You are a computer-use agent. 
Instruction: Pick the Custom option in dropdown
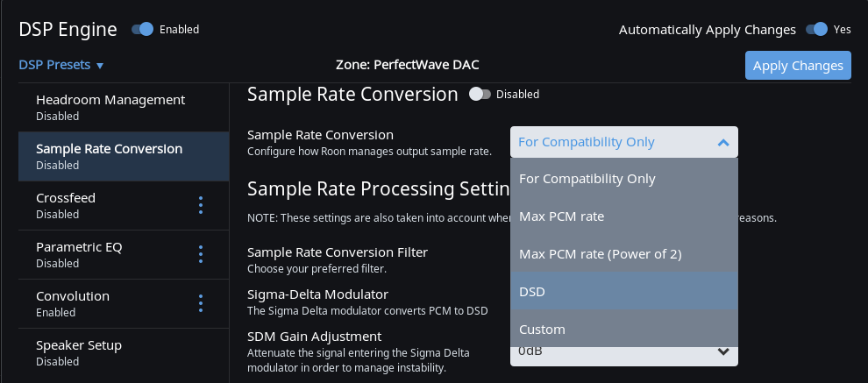click(x=623, y=329)
